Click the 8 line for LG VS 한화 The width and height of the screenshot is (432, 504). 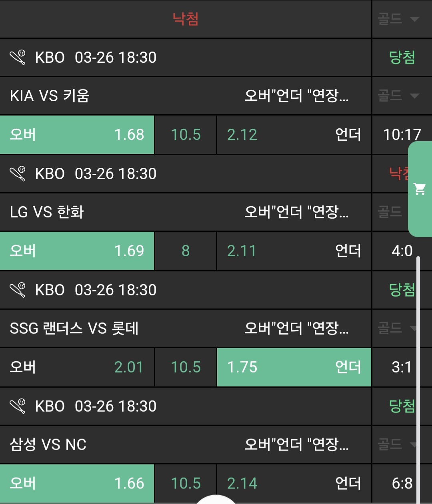186,251
